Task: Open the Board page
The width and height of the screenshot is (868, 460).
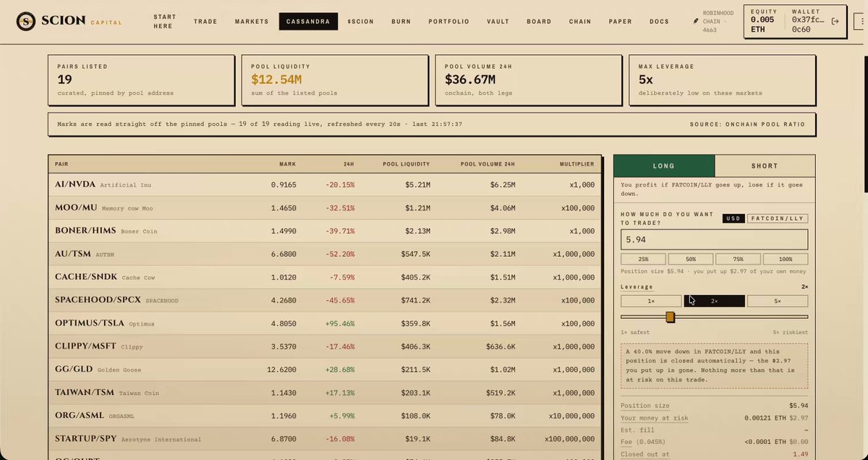Action: point(539,22)
